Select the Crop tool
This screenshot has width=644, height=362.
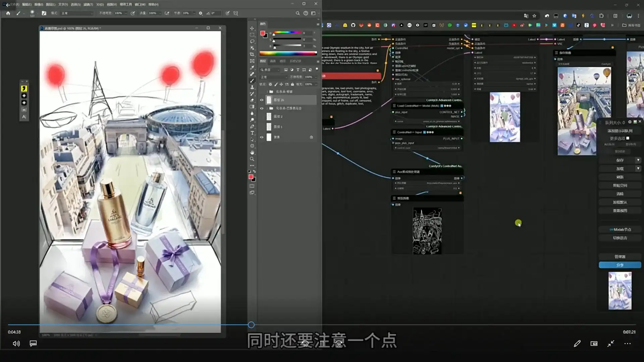pyautogui.click(x=252, y=54)
